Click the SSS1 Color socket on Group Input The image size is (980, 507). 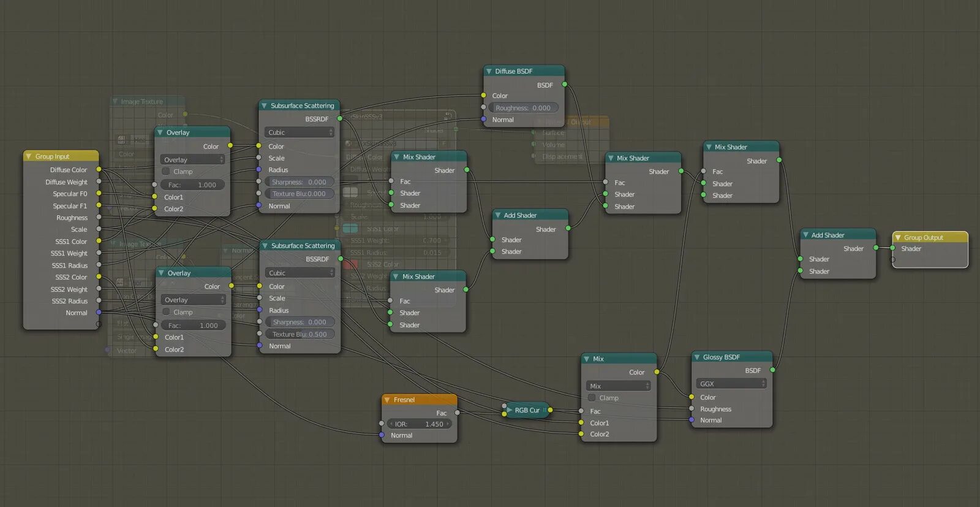(99, 241)
